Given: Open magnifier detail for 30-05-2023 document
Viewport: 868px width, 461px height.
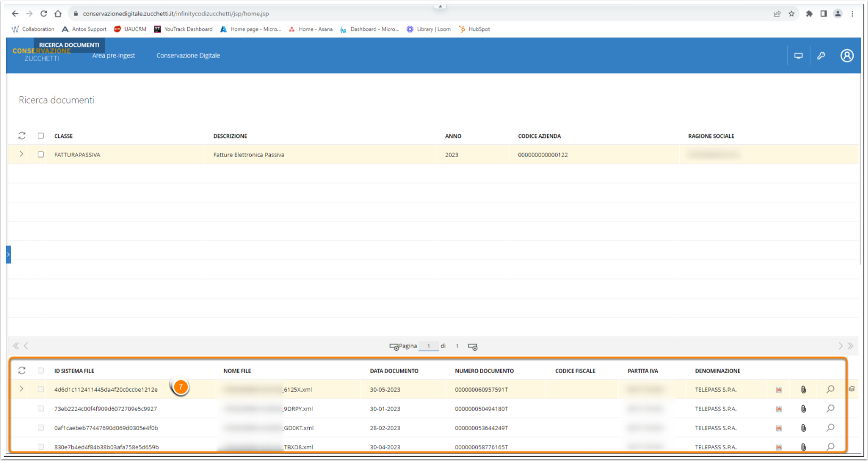Looking at the screenshot, I should pyautogui.click(x=830, y=389).
